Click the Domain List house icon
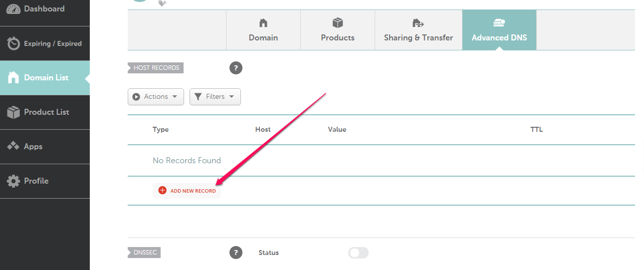644x270 pixels. pos(13,78)
